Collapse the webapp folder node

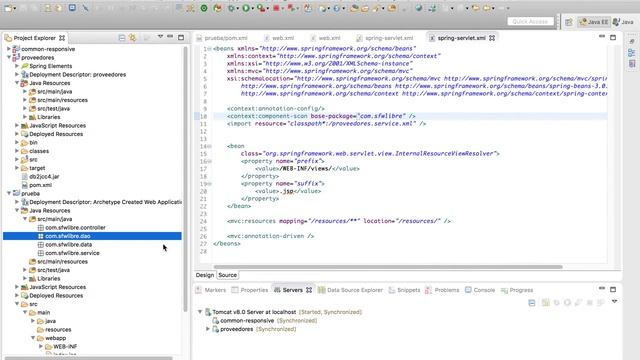point(33,338)
